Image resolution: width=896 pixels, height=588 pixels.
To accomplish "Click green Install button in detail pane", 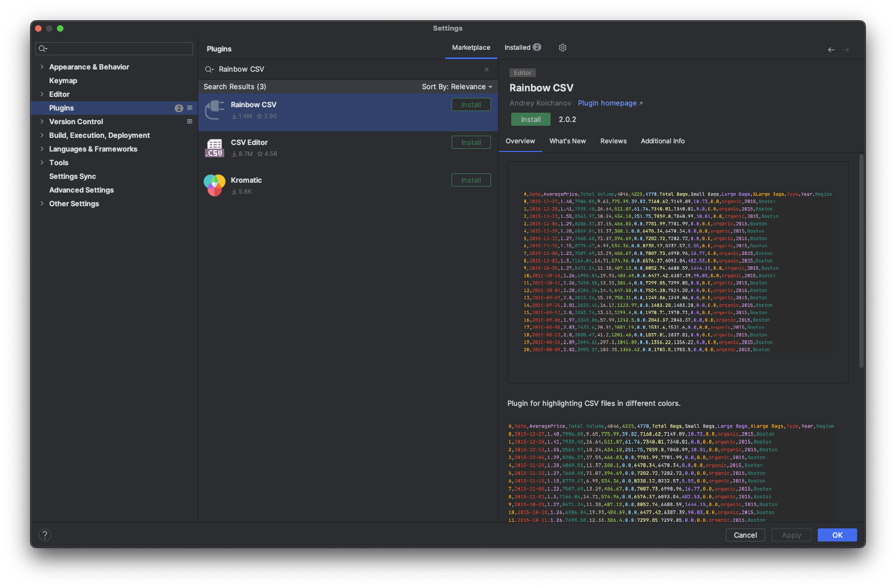I will (531, 119).
